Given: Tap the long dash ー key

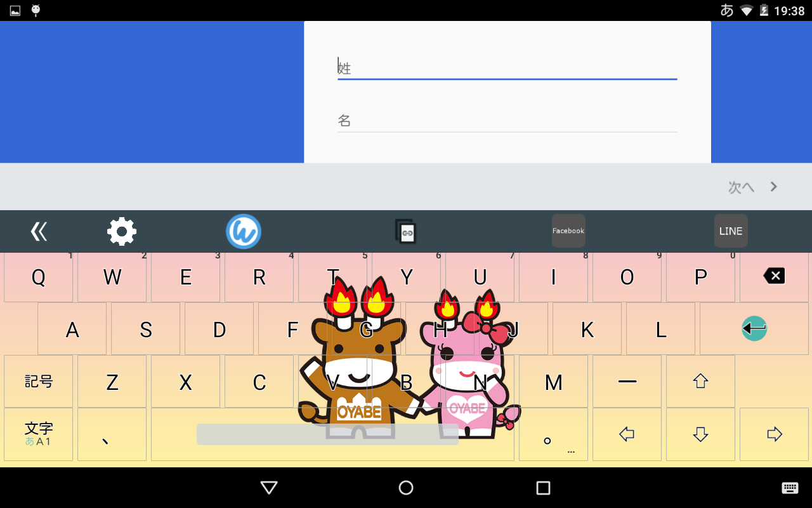Looking at the screenshot, I should point(627,381).
